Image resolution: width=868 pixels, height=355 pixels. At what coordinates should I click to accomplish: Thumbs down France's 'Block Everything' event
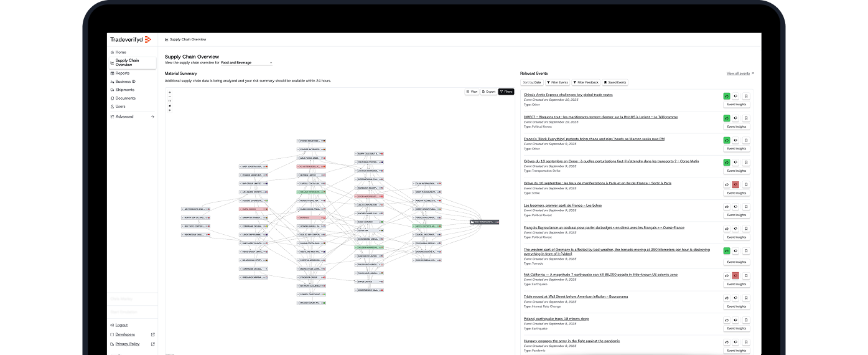[x=735, y=140]
